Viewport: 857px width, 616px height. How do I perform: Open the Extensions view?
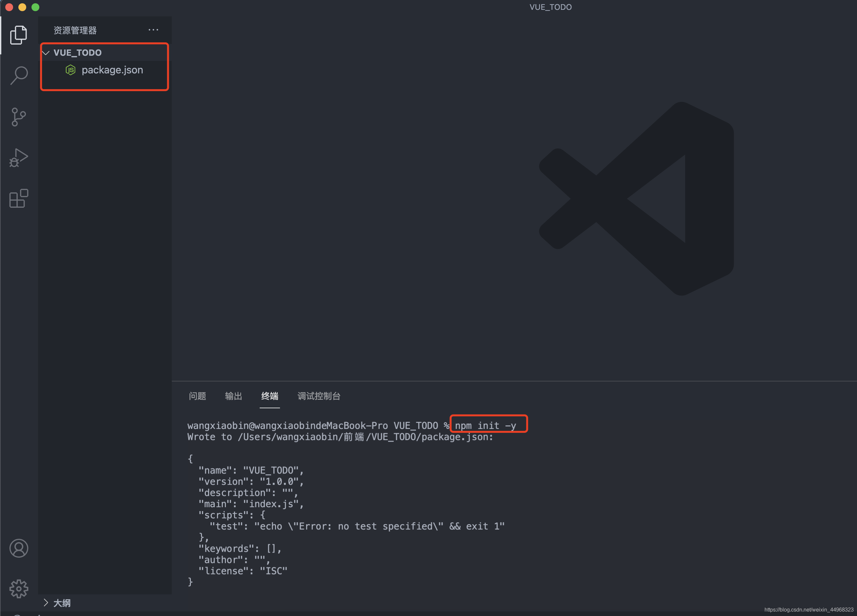18,198
